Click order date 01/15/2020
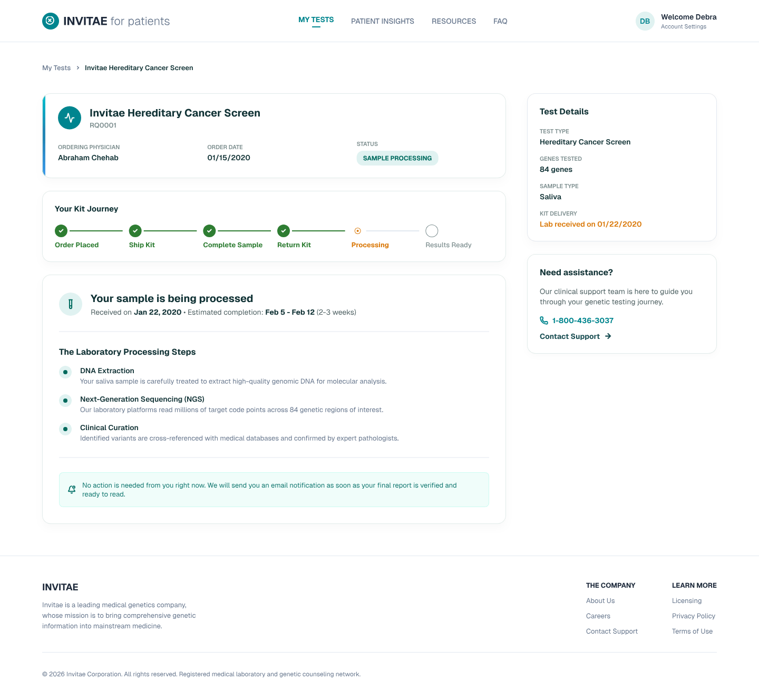The height and width of the screenshot is (700, 759). click(x=229, y=158)
